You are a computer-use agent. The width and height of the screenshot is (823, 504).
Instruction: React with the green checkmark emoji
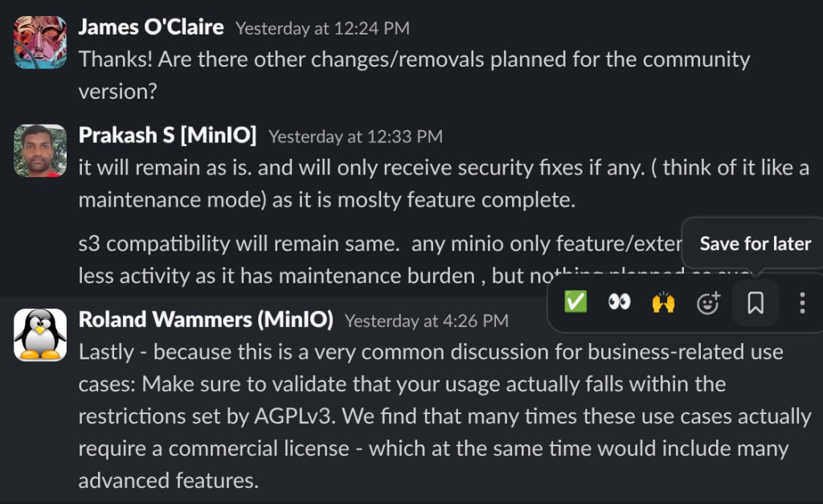[x=575, y=302]
